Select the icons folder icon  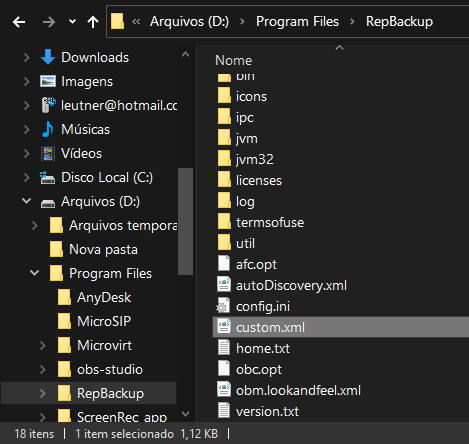coord(224,96)
